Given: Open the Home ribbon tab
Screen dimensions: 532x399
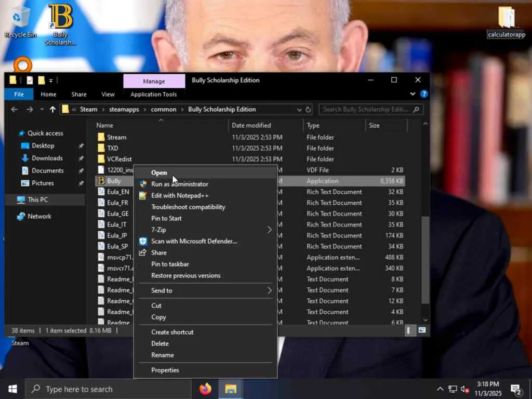Looking at the screenshot, I should (x=48, y=95).
